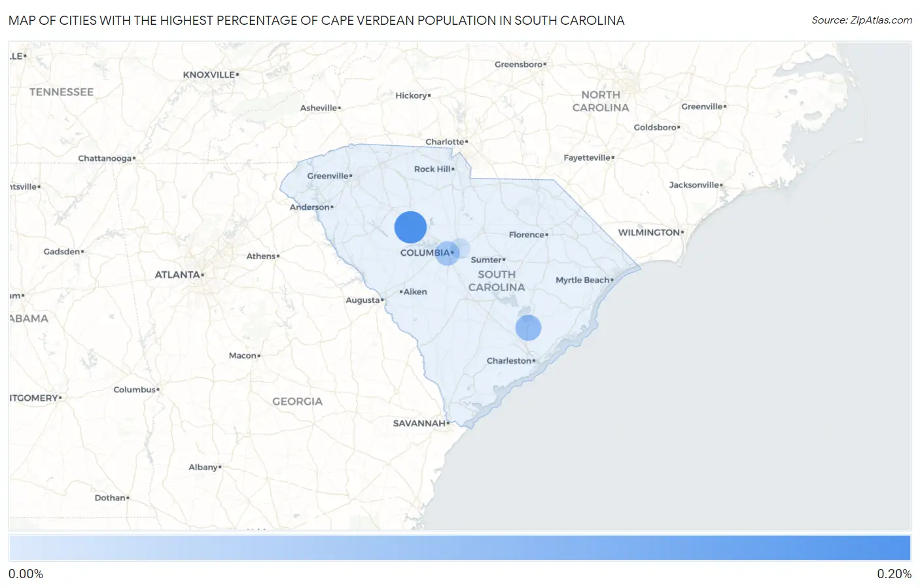Screen dimensions: 920x588
Task: Click the ATLANTA city label
Action: 177,275
